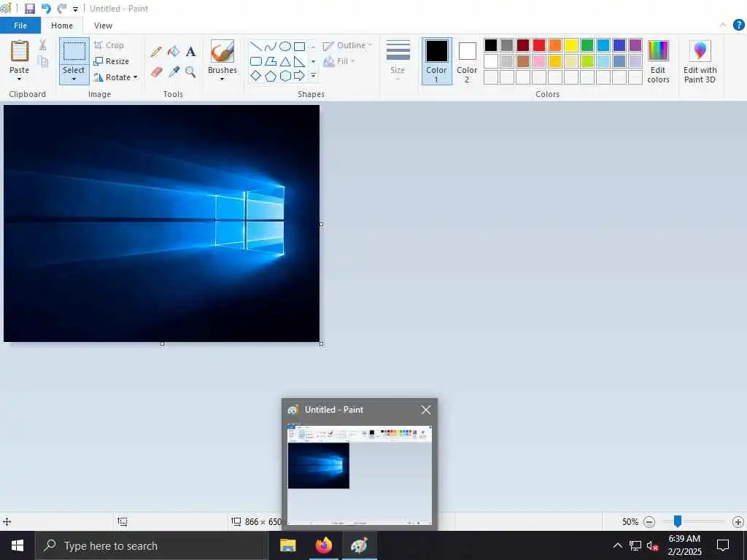Viewport: 747px width, 560px height.
Task: Open Edit colors dialog
Action: pos(659,62)
